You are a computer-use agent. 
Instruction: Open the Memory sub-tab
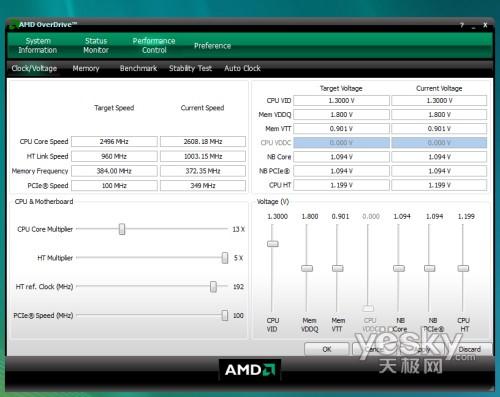click(86, 68)
